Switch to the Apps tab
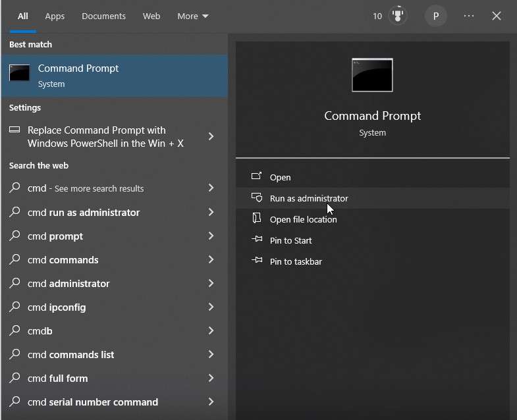Image resolution: width=517 pixels, height=420 pixels. tap(55, 16)
